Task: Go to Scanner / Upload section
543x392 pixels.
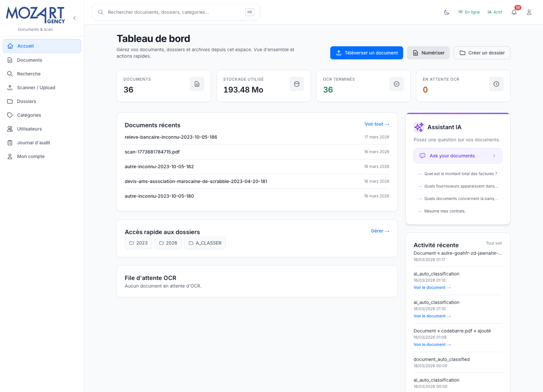Action: tap(36, 88)
